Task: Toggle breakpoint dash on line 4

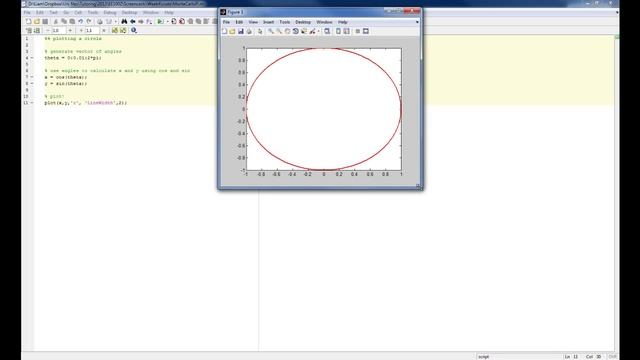Action: (32, 58)
